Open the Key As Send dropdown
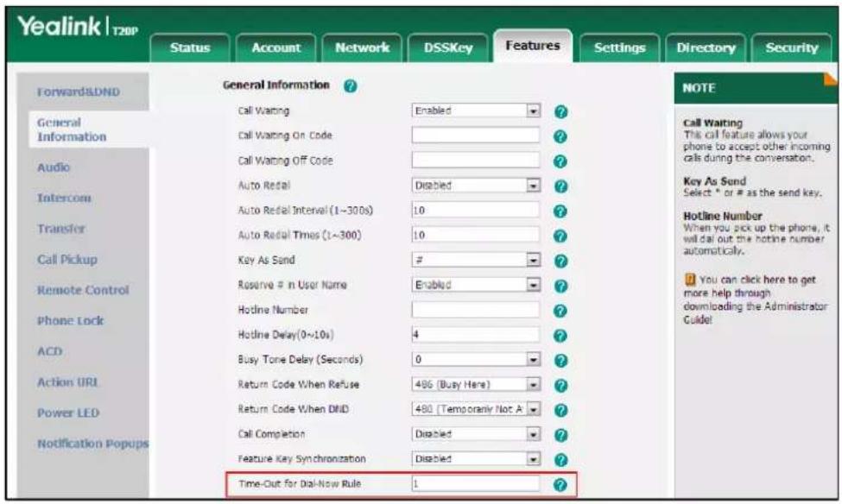 476,260
